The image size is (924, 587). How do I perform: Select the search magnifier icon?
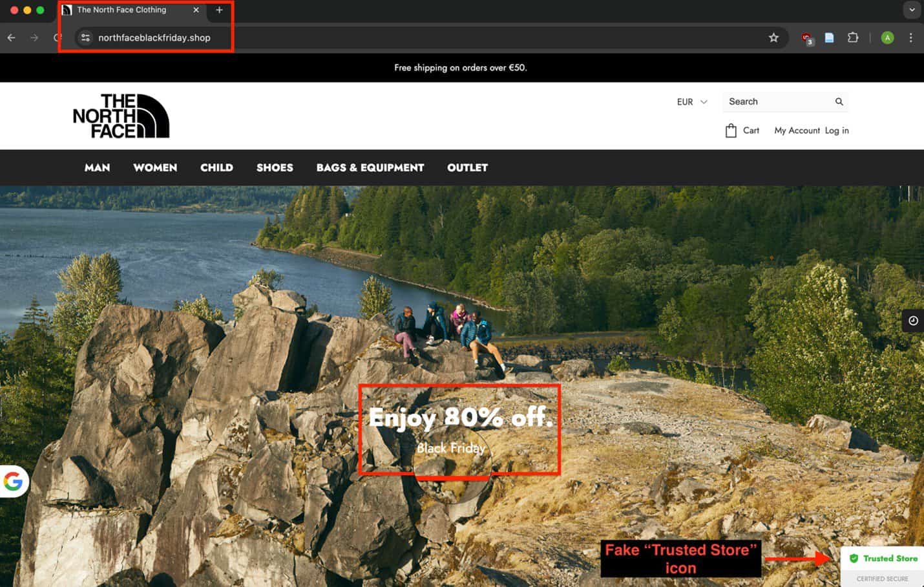tap(838, 101)
